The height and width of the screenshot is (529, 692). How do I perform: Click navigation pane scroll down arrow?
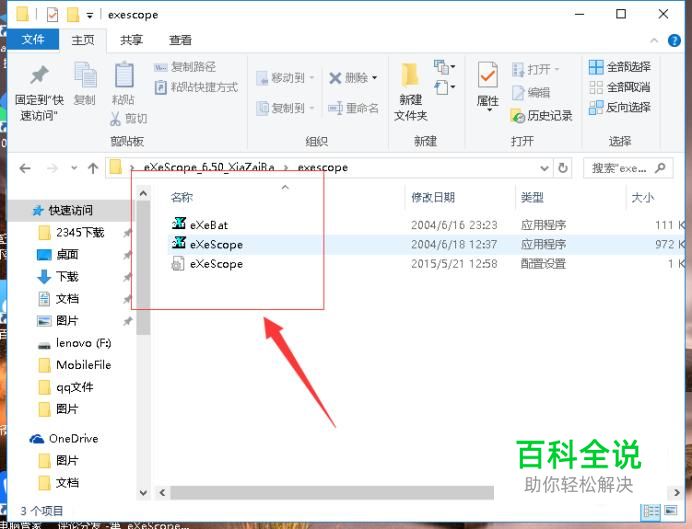pos(143,493)
